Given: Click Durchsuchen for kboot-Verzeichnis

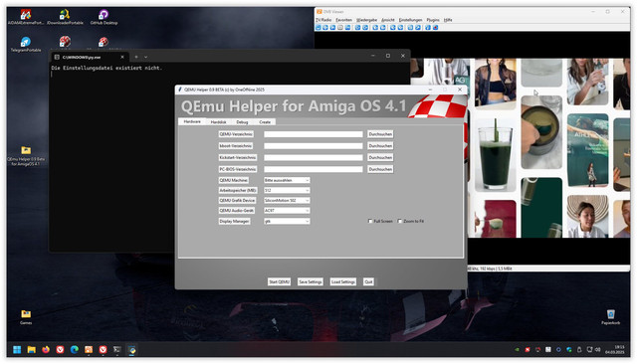Looking at the screenshot, I should 380,145.
